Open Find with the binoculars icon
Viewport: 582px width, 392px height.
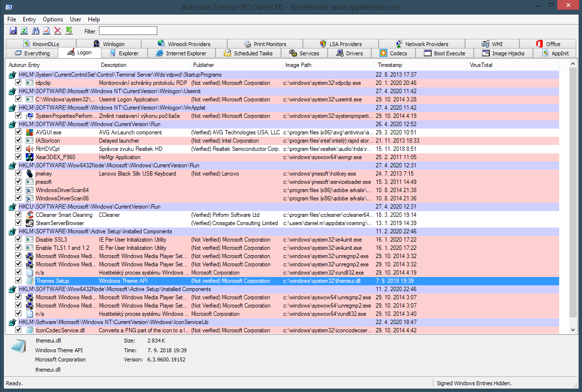coord(35,31)
